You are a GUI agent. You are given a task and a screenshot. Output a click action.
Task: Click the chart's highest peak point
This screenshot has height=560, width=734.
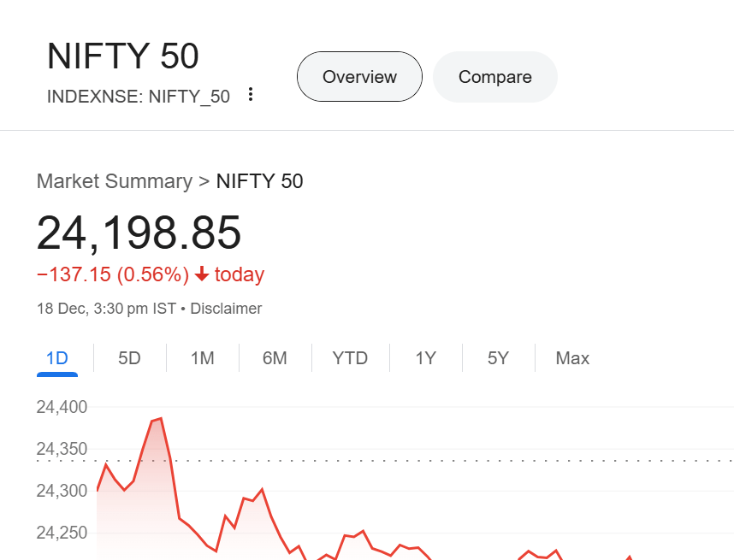(x=160, y=419)
